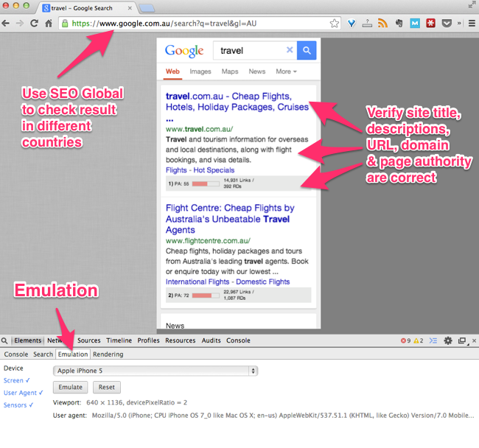The height and width of the screenshot is (448, 479).
Task: Open the top Console DevTools panel
Action: click(238, 340)
